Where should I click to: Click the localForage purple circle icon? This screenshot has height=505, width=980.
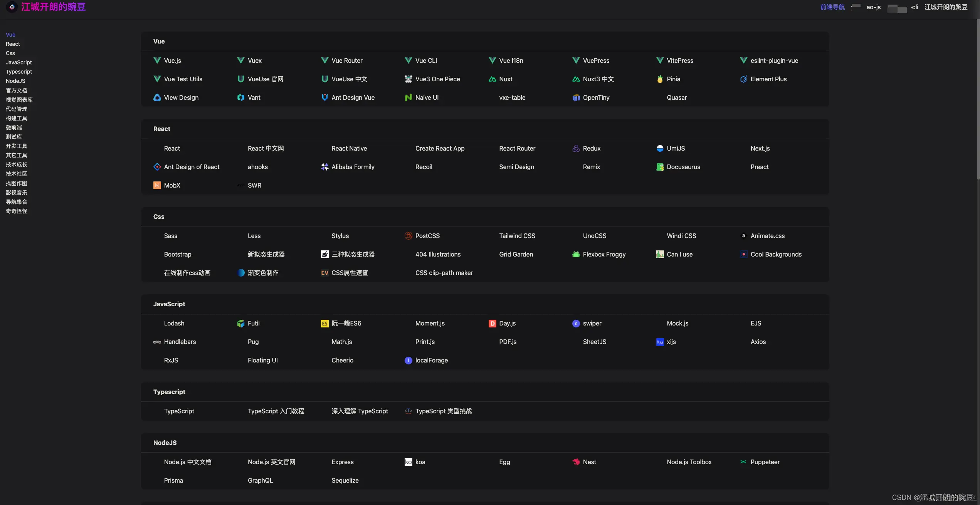point(408,360)
